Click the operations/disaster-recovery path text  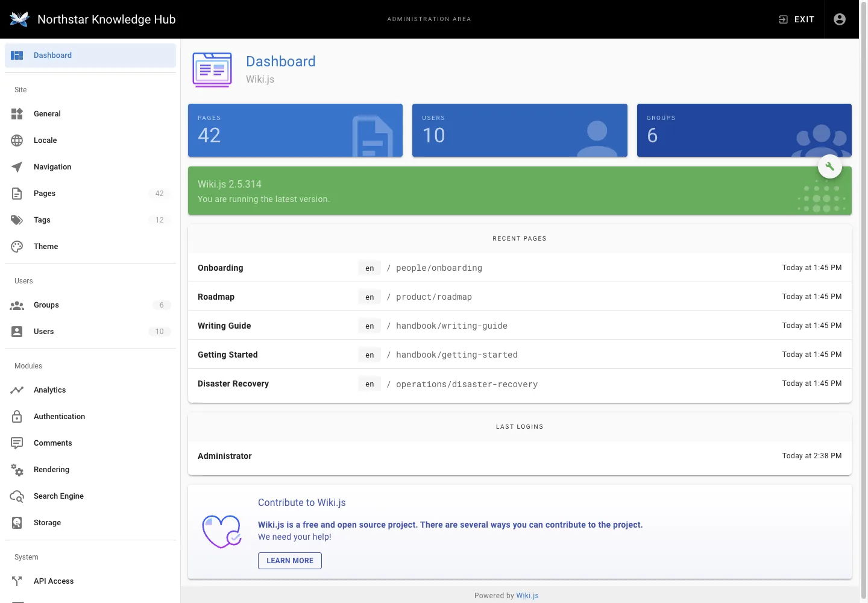467,384
